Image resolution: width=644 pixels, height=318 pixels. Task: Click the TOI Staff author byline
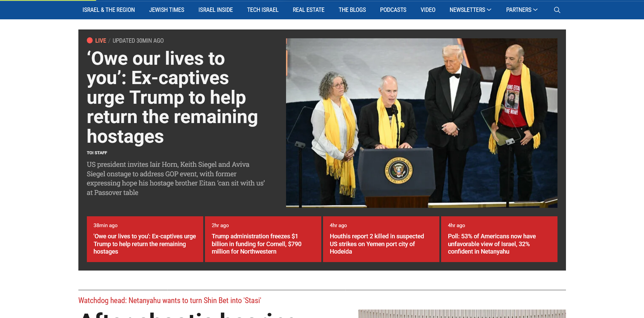click(97, 153)
